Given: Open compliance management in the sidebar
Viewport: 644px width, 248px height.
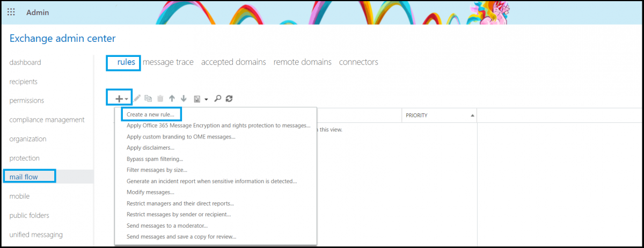Looking at the screenshot, I should [47, 120].
